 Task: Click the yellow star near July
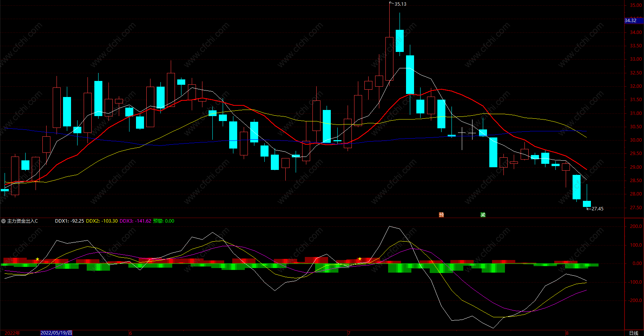360,259
